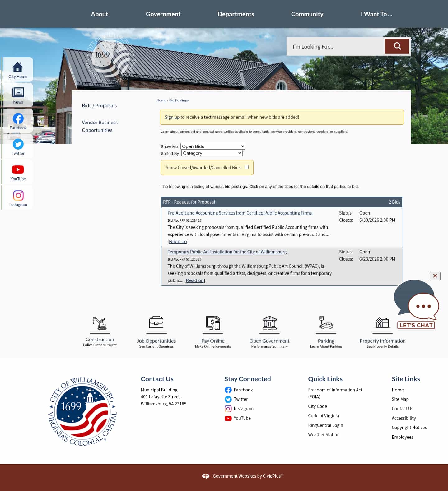Click the See Property Details caption
The image size is (448, 491).
[382, 346]
